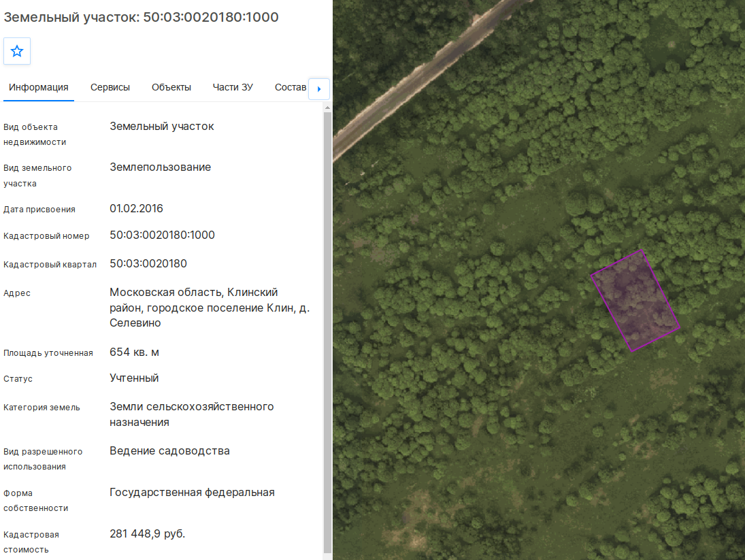Select permitted use value Ведение садоводства
Viewport: 745px width, 560px height.
pyautogui.click(x=169, y=450)
